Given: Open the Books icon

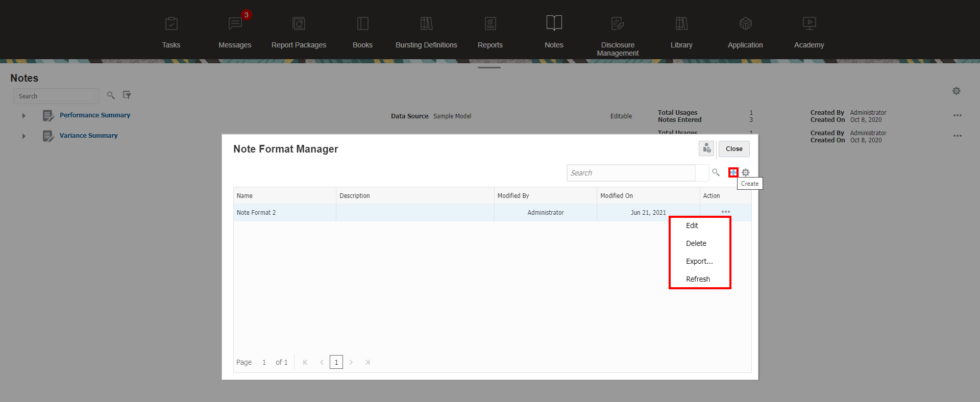Looking at the screenshot, I should [363, 23].
